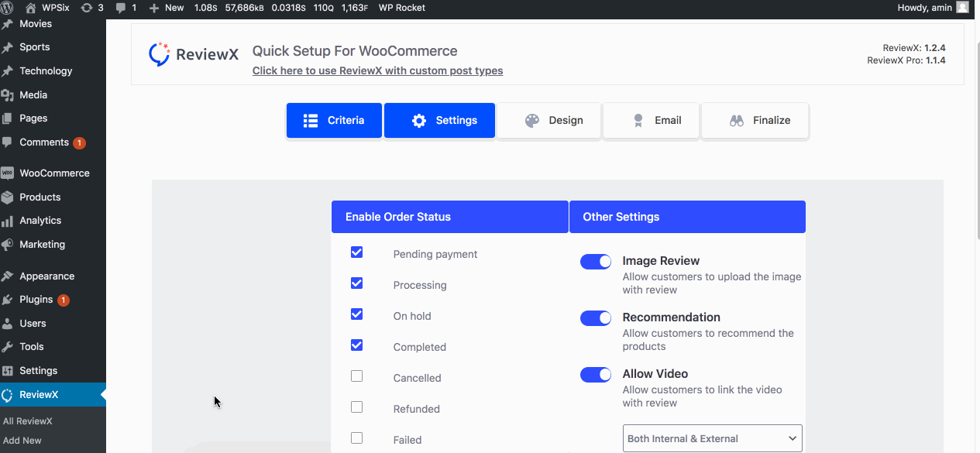Click the Pages icon in sidebar
Image resolution: width=980 pixels, height=453 pixels.
tap(8, 118)
